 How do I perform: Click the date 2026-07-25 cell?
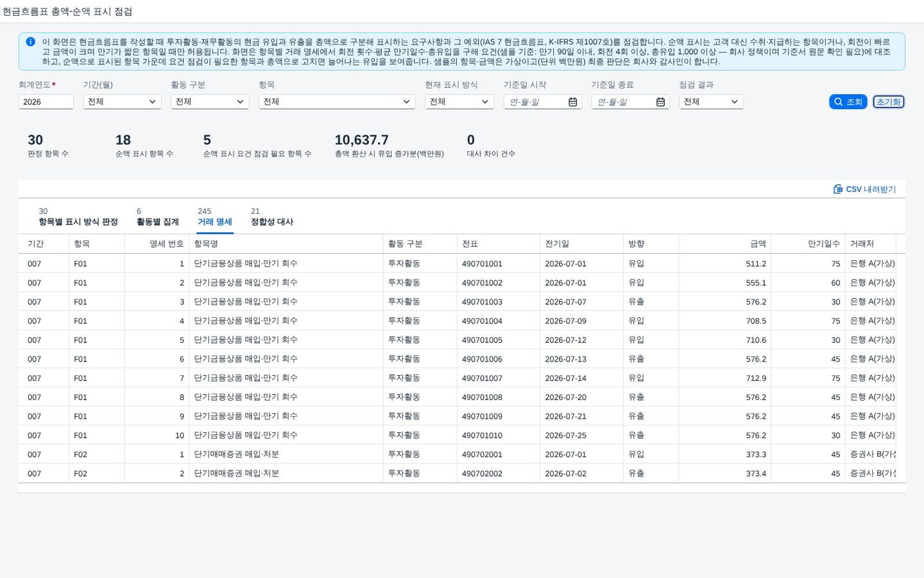[x=581, y=435]
